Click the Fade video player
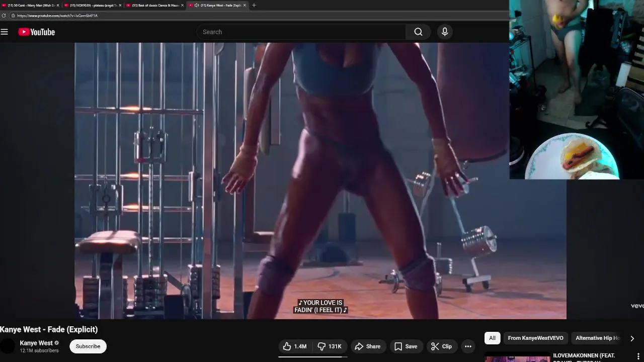The image size is (644, 362). coord(320,181)
